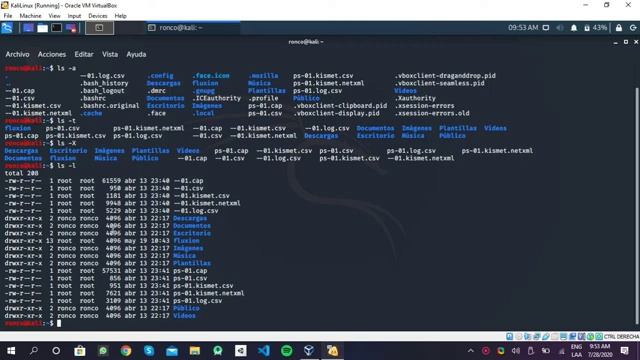Click '.bashrc.original' in ls -a output
The image size is (640, 360).
(109, 106)
